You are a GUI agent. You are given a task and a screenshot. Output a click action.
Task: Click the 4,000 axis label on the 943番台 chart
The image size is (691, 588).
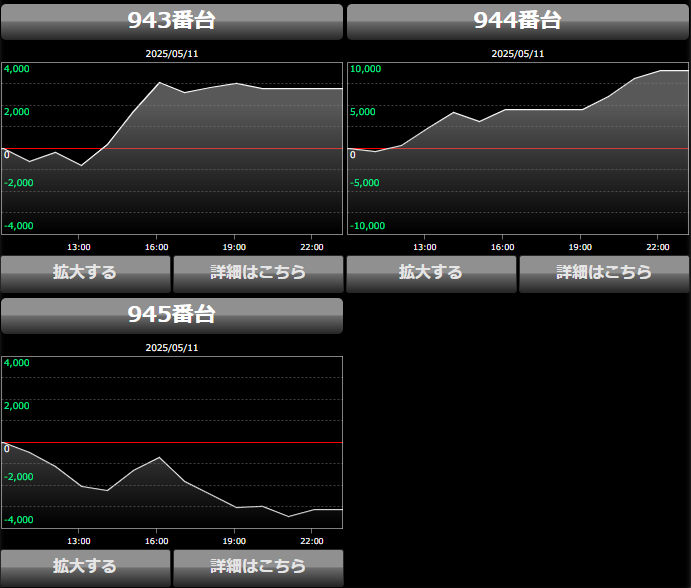[x=17, y=69]
